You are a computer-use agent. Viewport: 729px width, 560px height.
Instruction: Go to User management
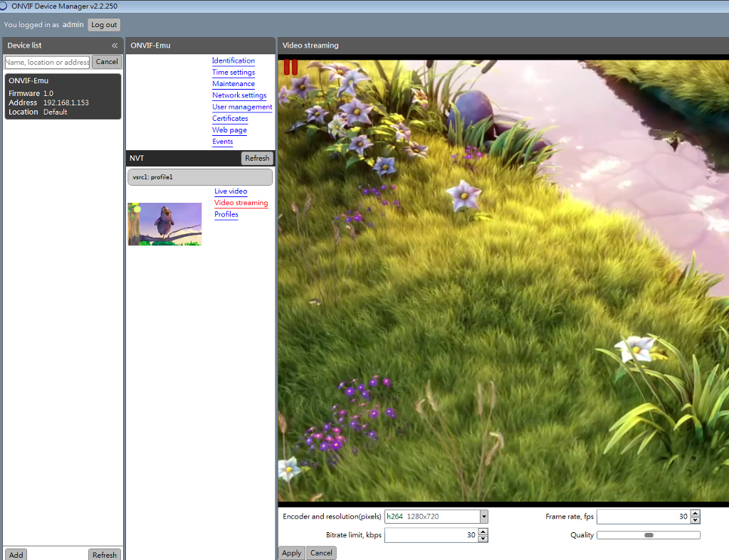242,107
